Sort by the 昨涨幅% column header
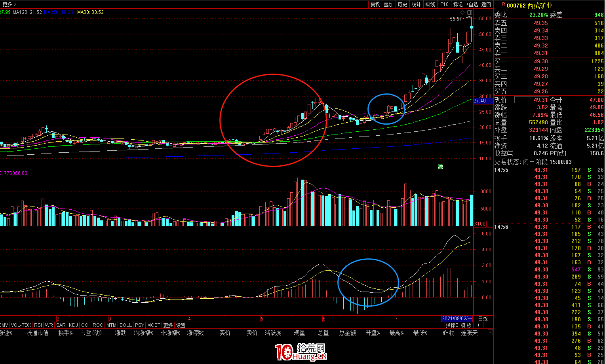 click(x=171, y=333)
